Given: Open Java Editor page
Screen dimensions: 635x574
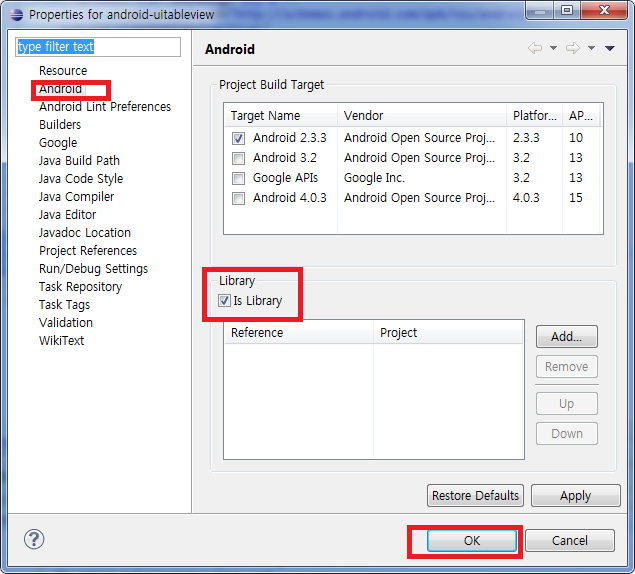Looking at the screenshot, I should coord(68,214).
